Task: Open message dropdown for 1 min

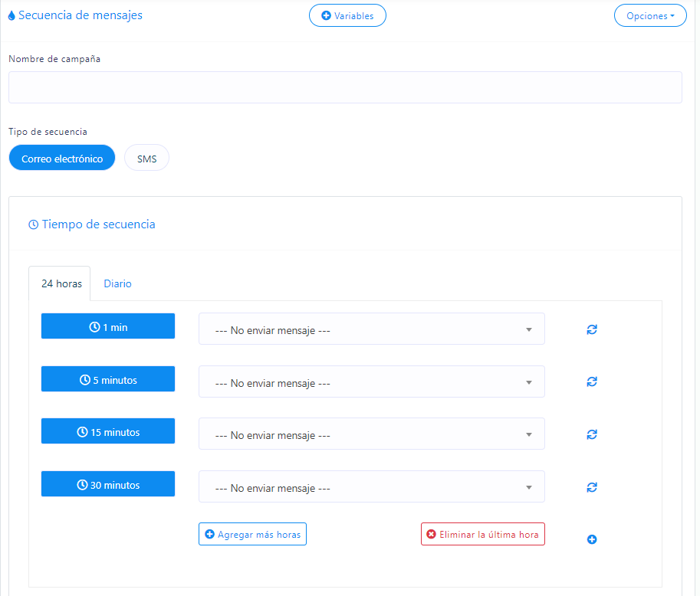Action: pos(371,329)
